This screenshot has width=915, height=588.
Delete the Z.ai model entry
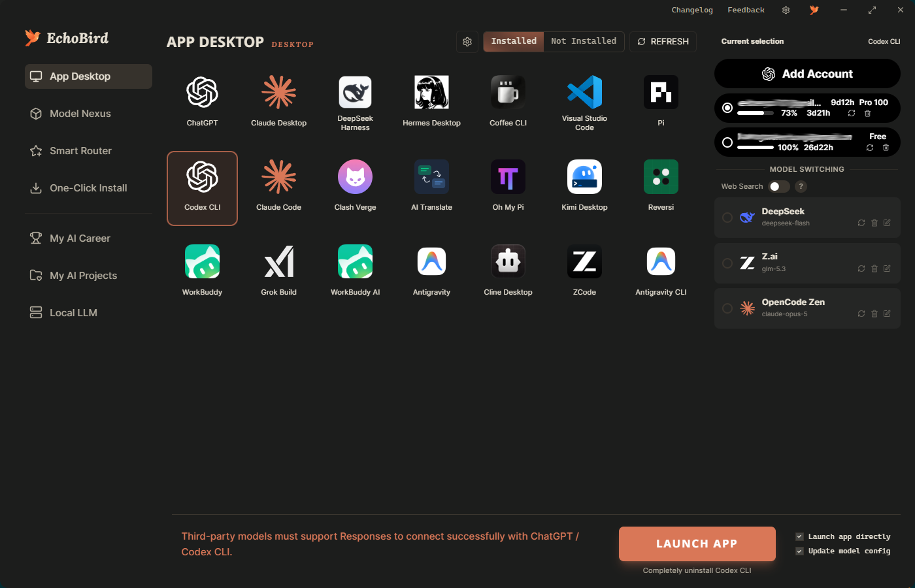click(x=874, y=269)
